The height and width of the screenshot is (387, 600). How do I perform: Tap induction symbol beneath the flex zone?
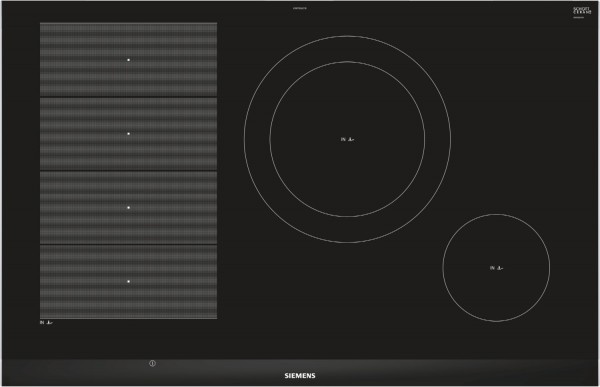[x=46, y=322]
